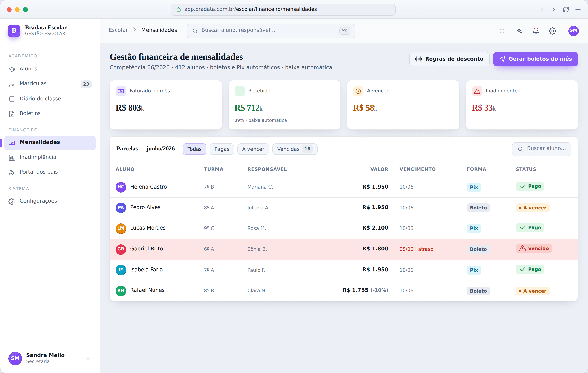The image size is (588, 373).
Task: Click the Faturado no mês card icon
Action: coord(121,91)
